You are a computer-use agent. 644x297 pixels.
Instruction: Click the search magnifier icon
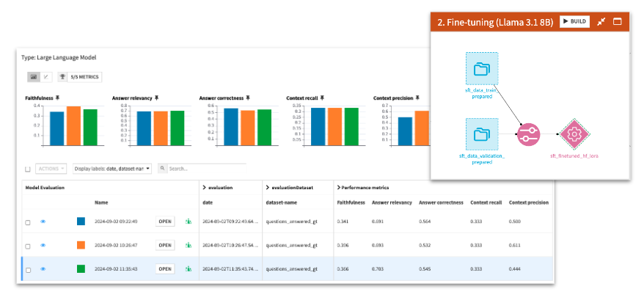coord(163,169)
